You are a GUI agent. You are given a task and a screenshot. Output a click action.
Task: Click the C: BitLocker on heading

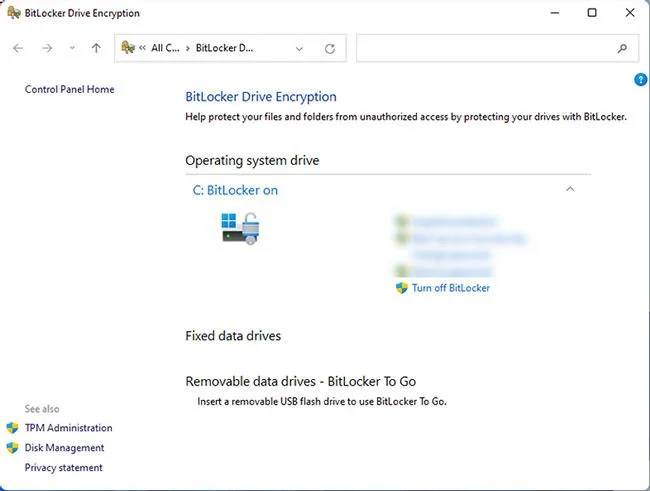235,190
